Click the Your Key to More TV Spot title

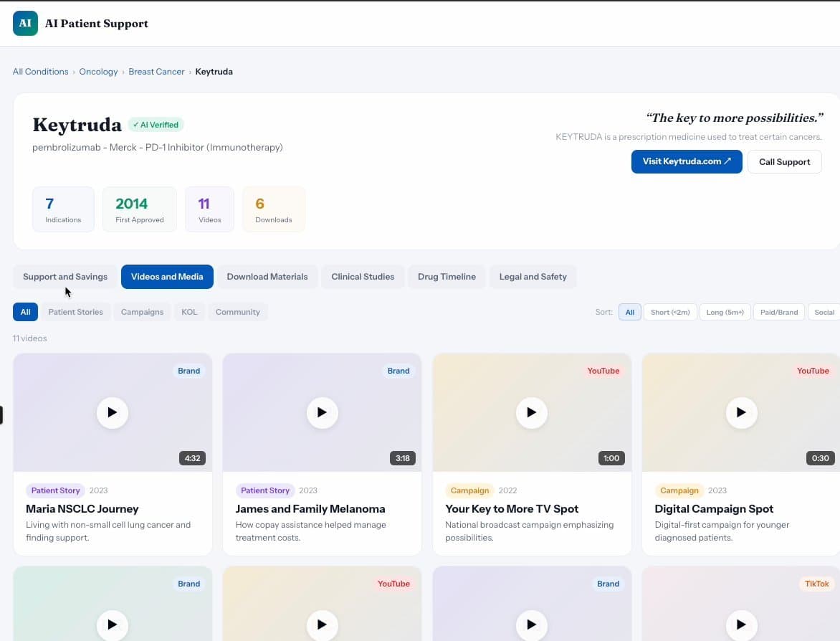[x=512, y=508]
